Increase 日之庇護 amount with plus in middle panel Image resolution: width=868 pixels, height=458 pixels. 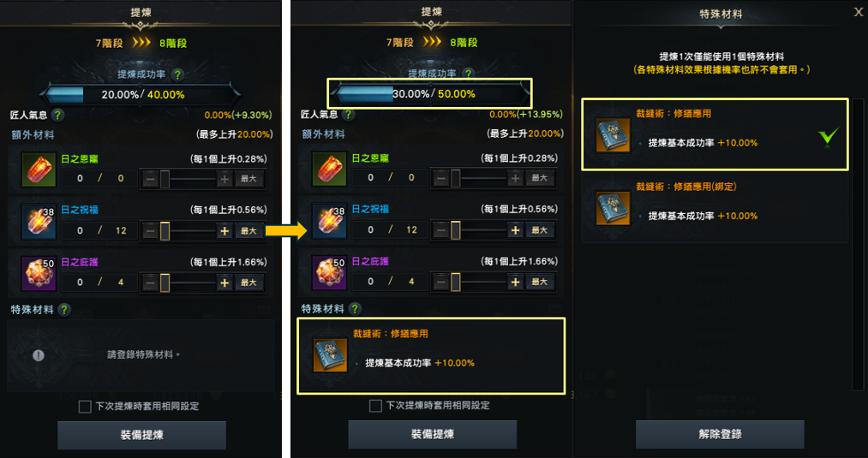point(515,283)
